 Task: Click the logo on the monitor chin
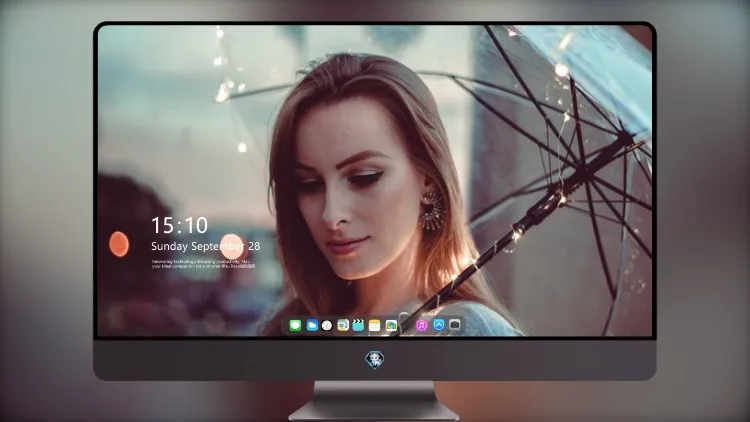(x=375, y=360)
